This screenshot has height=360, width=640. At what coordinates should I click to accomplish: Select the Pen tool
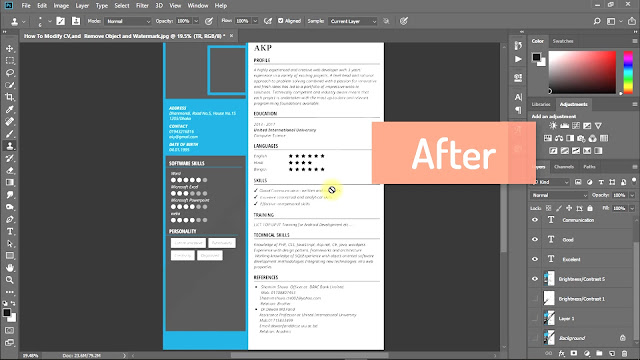10,219
